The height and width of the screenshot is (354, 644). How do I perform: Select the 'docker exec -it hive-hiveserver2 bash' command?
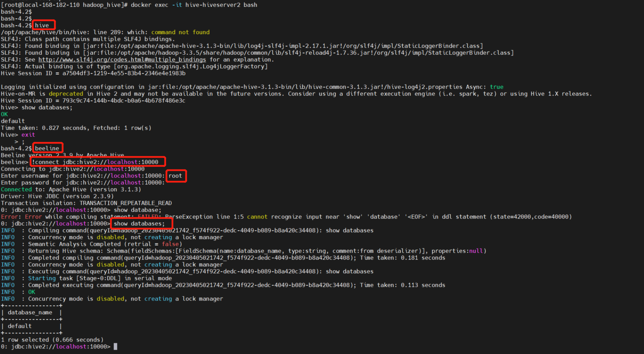(x=194, y=5)
